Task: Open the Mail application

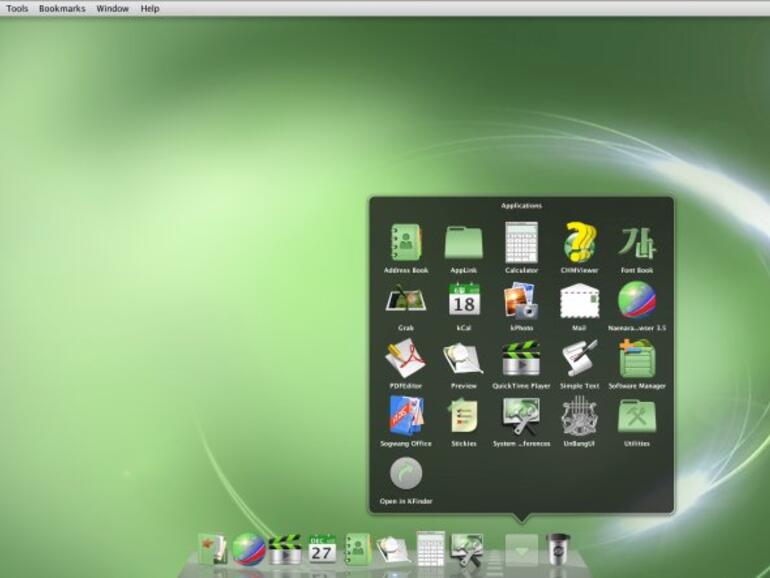Action: pyautogui.click(x=579, y=301)
